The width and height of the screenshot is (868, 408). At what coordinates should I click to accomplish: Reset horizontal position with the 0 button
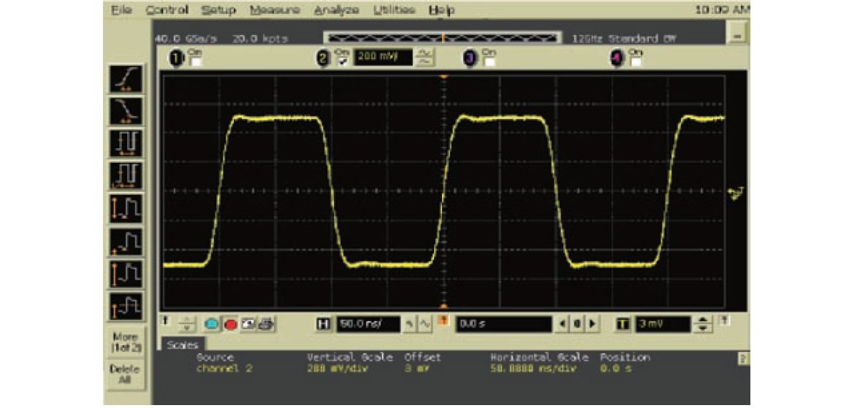click(576, 325)
